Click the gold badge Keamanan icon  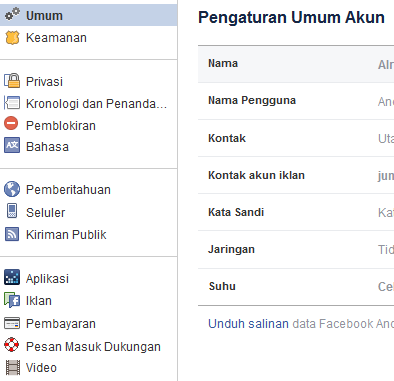(x=12, y=38)
